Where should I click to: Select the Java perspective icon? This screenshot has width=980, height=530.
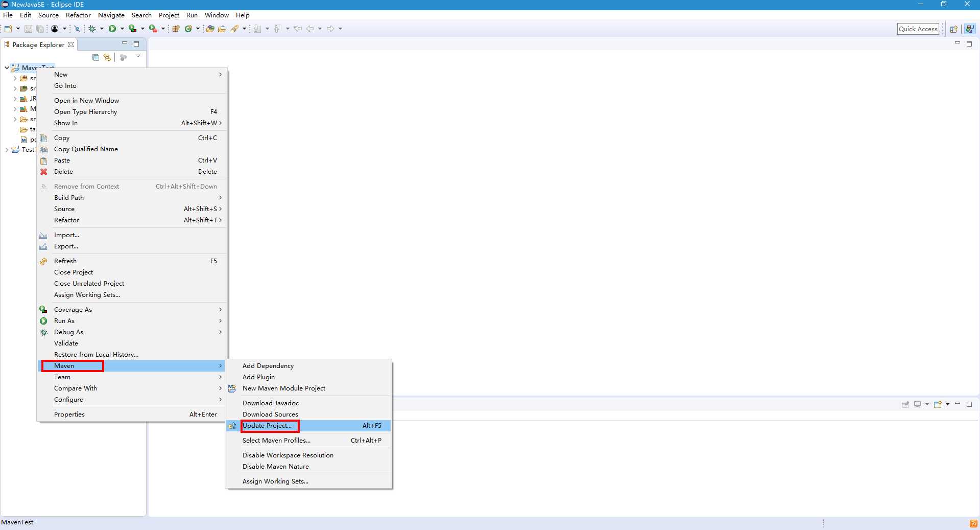pyautogui.click(x=969, y=29)
